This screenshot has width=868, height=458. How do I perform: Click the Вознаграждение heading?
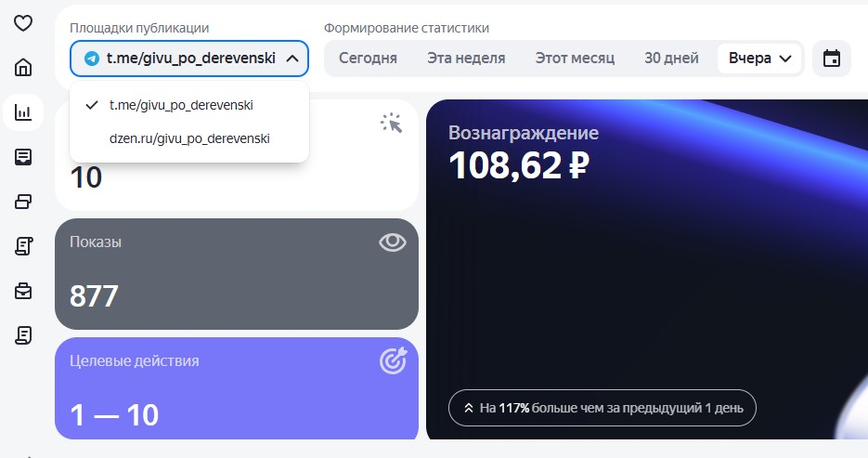[x=524, y=133]
